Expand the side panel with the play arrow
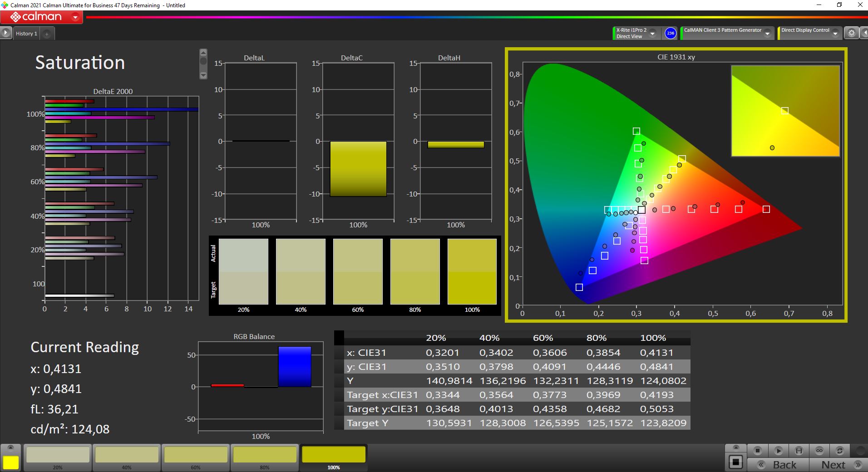 pos(5,33)
